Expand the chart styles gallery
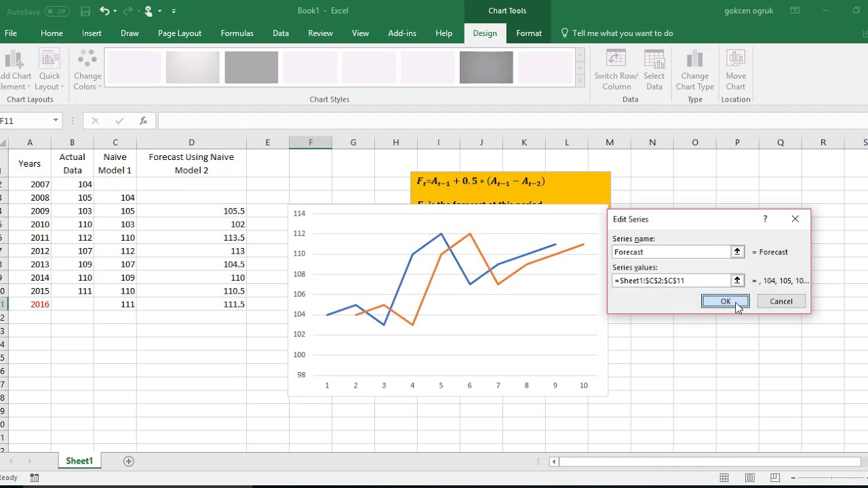 [580, 81]
